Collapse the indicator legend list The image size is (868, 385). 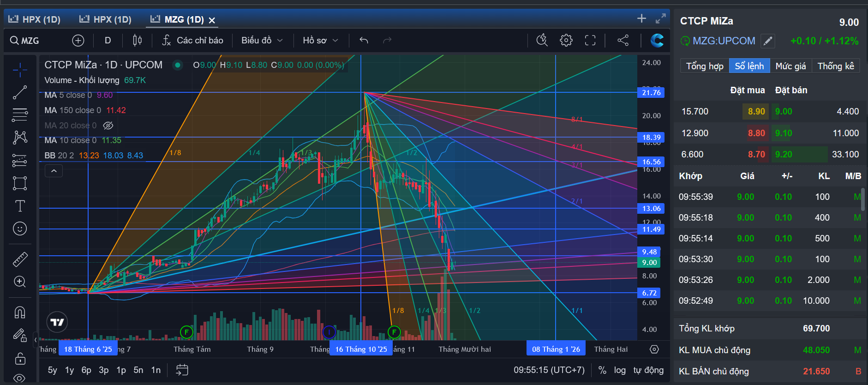point(54,171)
